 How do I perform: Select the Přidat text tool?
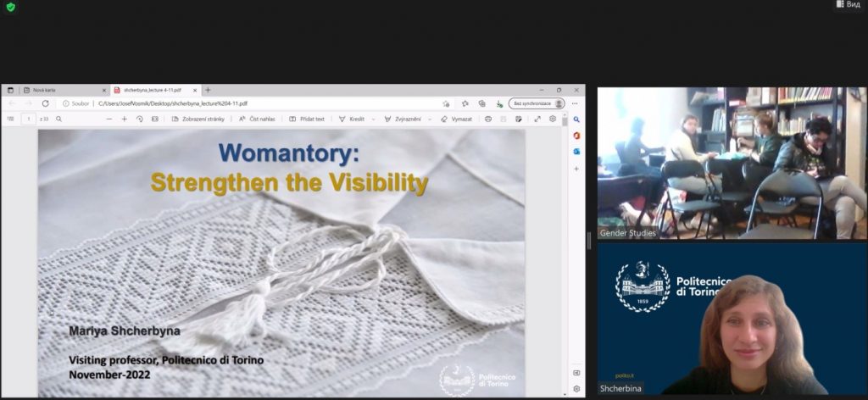click(x=307, y=119)
